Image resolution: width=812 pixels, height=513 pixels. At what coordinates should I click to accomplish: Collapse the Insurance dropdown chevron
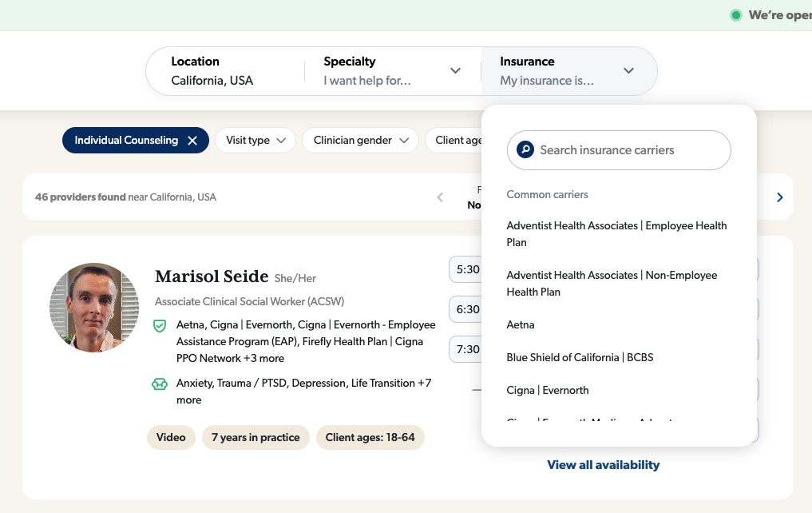[x=628, y=71]
